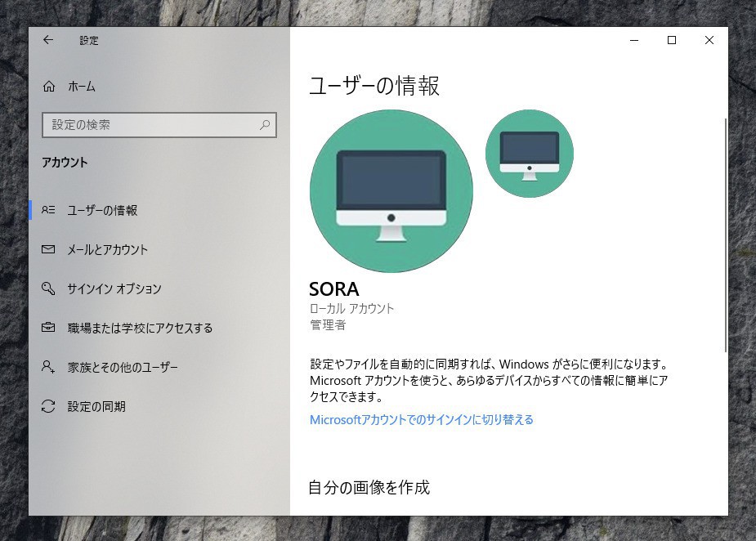
Task: Click the 管理者 label
Action: click(328, 325)
